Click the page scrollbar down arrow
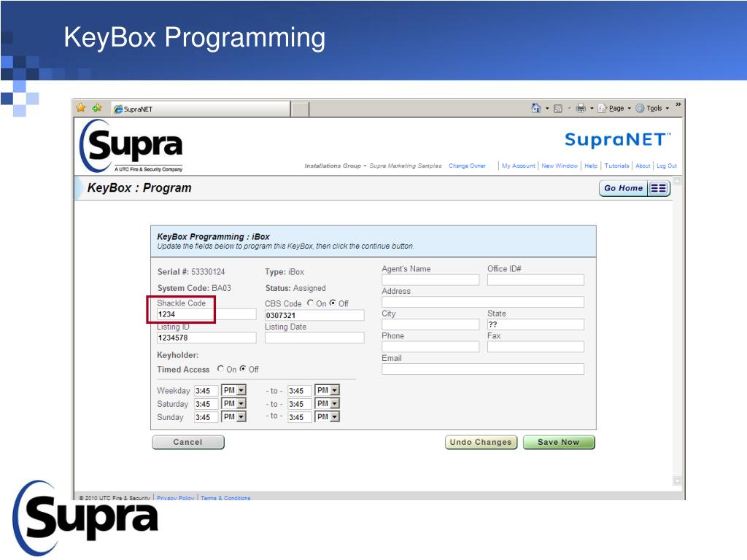The width and height of the screenshot is (747, 560). (x=678, y=481)
